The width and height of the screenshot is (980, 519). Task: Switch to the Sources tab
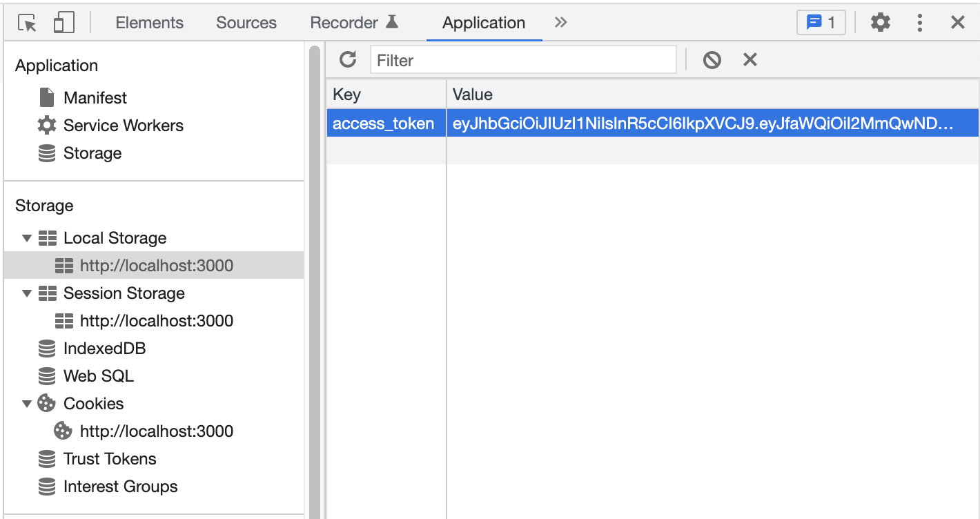(246, 23)
